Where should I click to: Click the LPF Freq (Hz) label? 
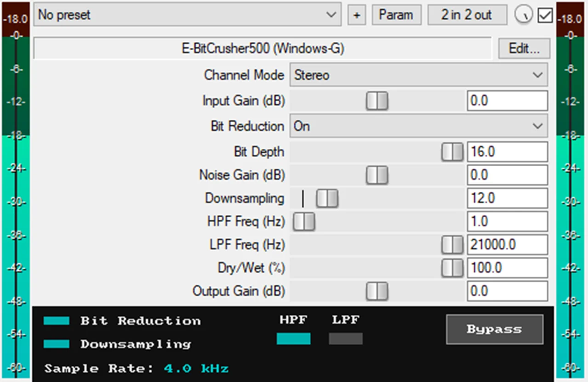tap(247, 245)
